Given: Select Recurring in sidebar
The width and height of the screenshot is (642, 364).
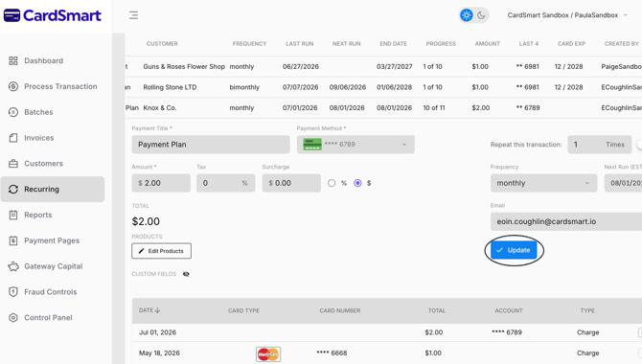Looking at the screenshot, I should click(53, 189).
